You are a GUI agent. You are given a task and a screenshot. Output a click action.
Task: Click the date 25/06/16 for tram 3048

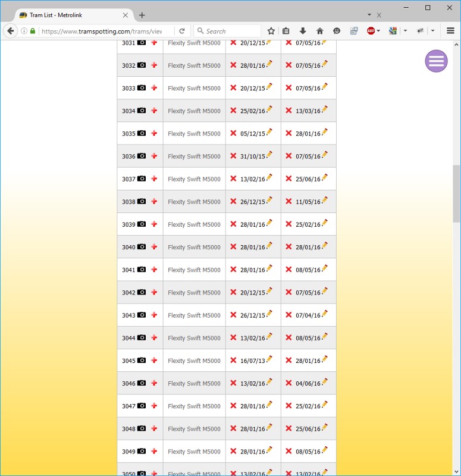[308, 429]
